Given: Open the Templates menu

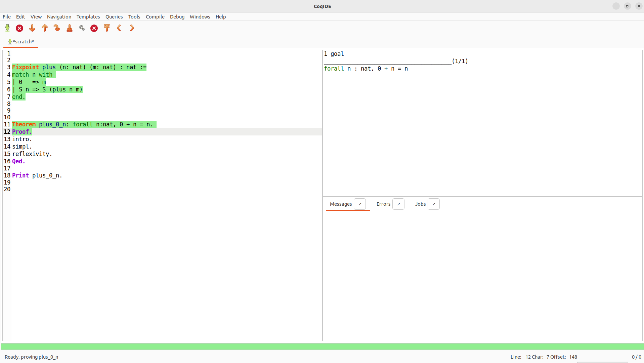Looking at the screenshot, I should (88, 17).
